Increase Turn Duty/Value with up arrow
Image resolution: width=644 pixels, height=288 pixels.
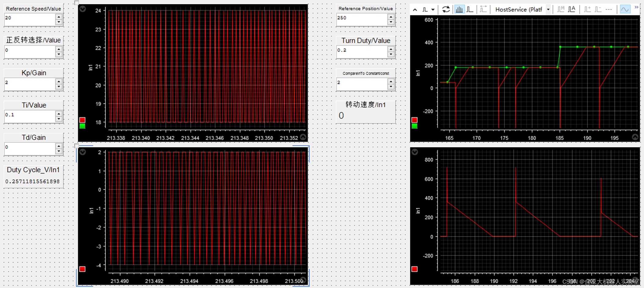tap(391, 49)
